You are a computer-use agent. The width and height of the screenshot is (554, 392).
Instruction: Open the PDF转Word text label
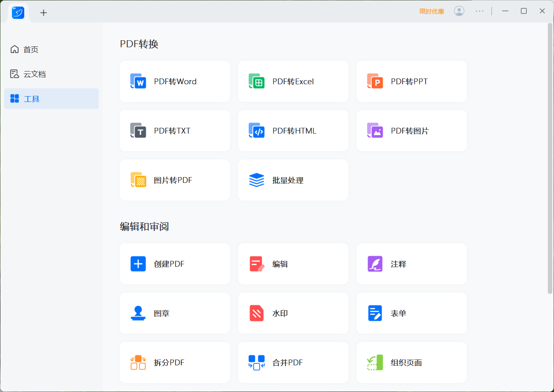click(x=175, y=81)
